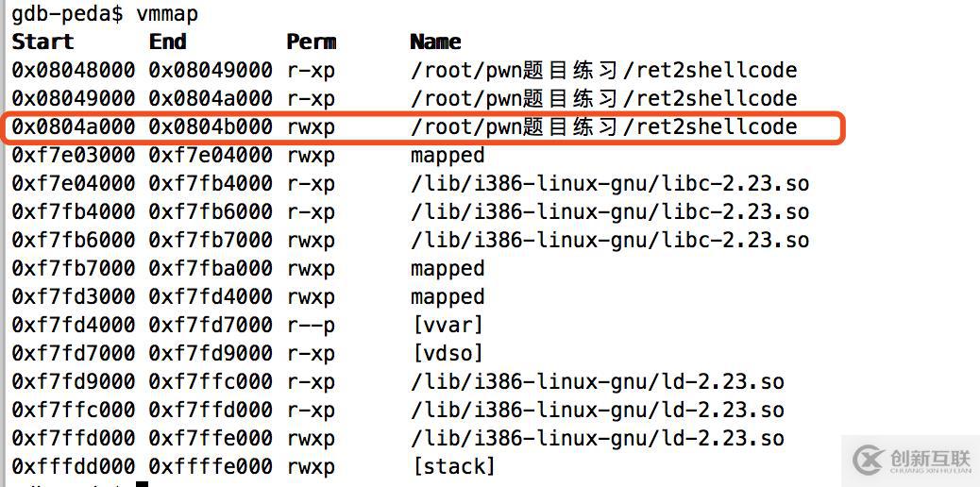Select the Name column header
This screenshot has height=487, width=980.
tap(435, 42)
